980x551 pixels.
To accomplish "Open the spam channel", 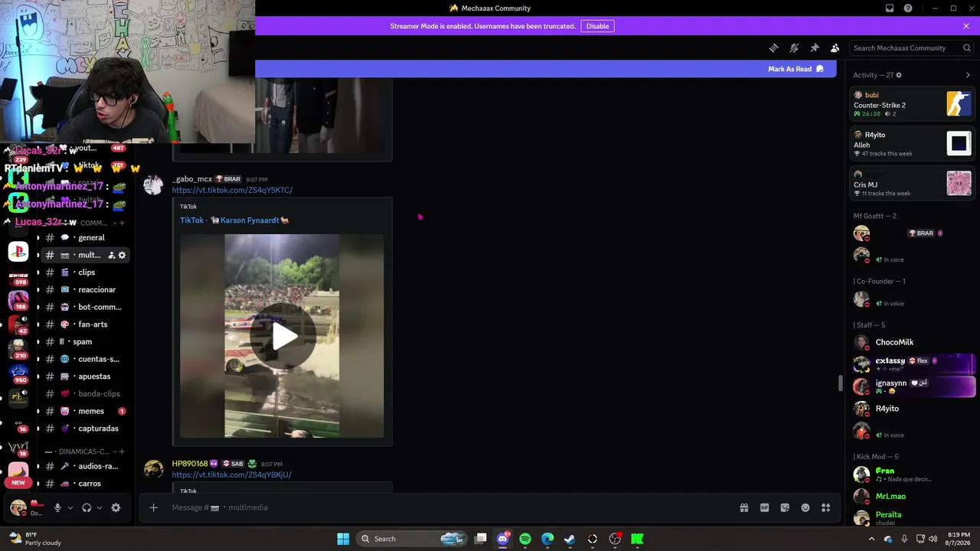I will tap(84, 342).
